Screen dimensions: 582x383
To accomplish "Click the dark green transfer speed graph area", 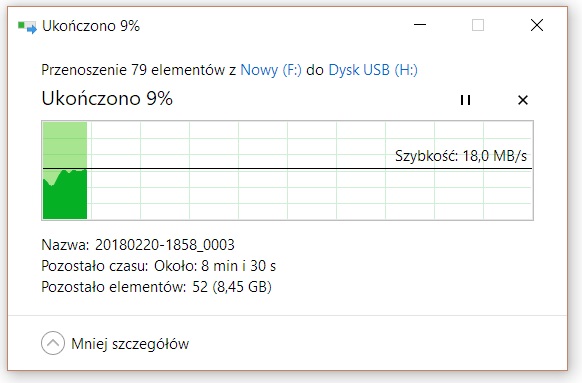I will [x=65, y=197].
